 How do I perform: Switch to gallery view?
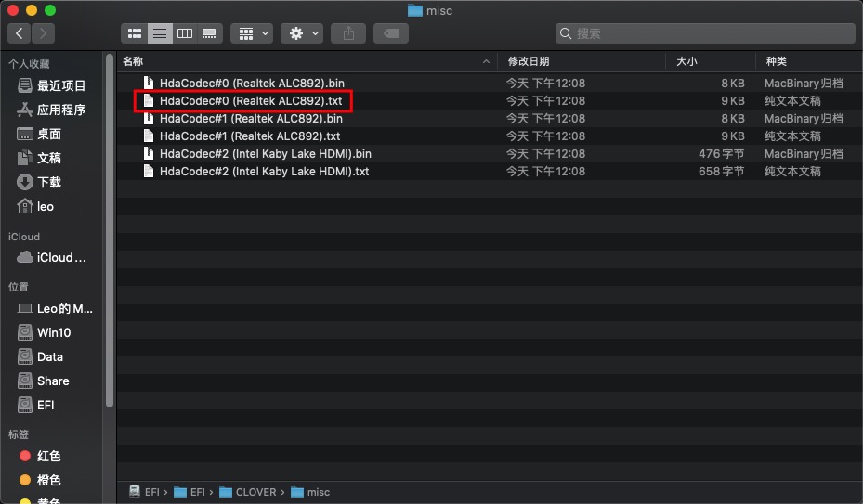pyautogui.click(x=209, y=33)
